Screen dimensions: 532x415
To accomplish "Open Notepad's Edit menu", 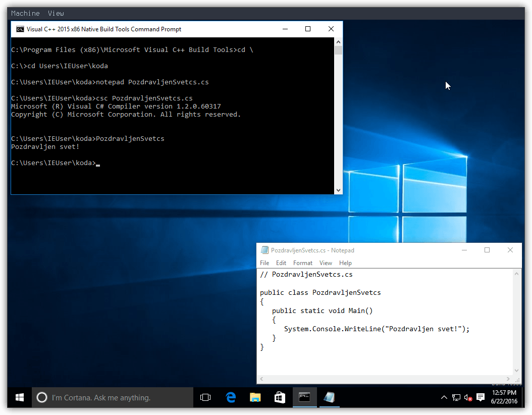I will coord(281,263).
